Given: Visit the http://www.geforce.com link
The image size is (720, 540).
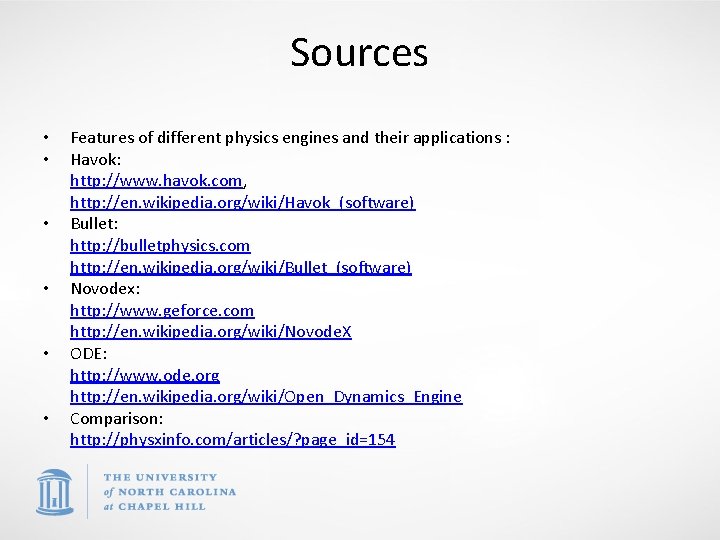Looking at the screenshot, I should point(162,311).
